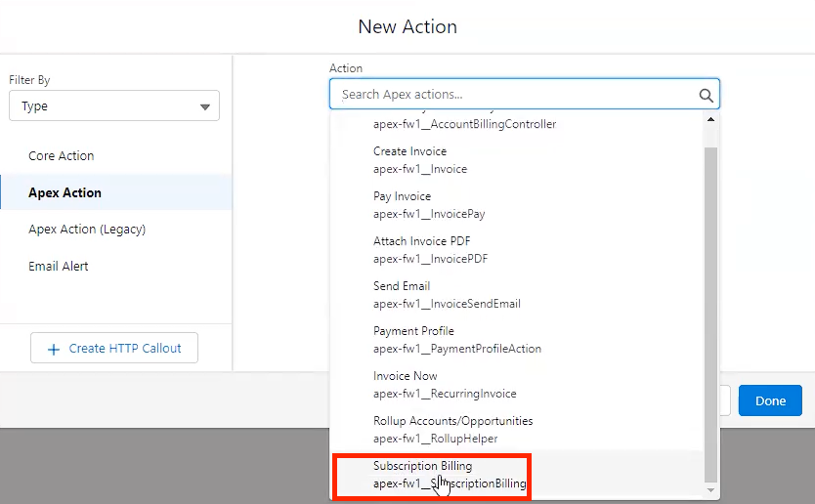Viewport: 815px width, 504px height.
Task: Open the Filter By Type dropdown
Action: (114, 106)
